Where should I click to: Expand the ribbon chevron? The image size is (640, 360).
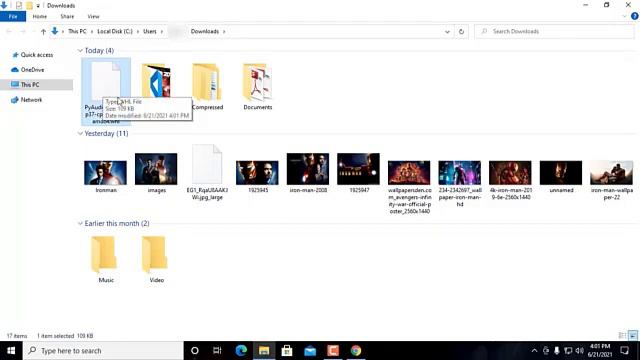click(624, 16)
